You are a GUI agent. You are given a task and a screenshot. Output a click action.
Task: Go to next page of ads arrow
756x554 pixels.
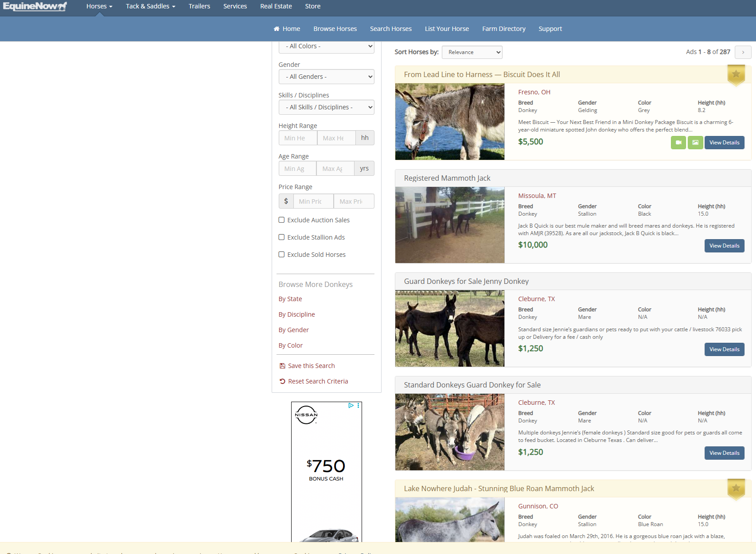[x=743, y=52]
